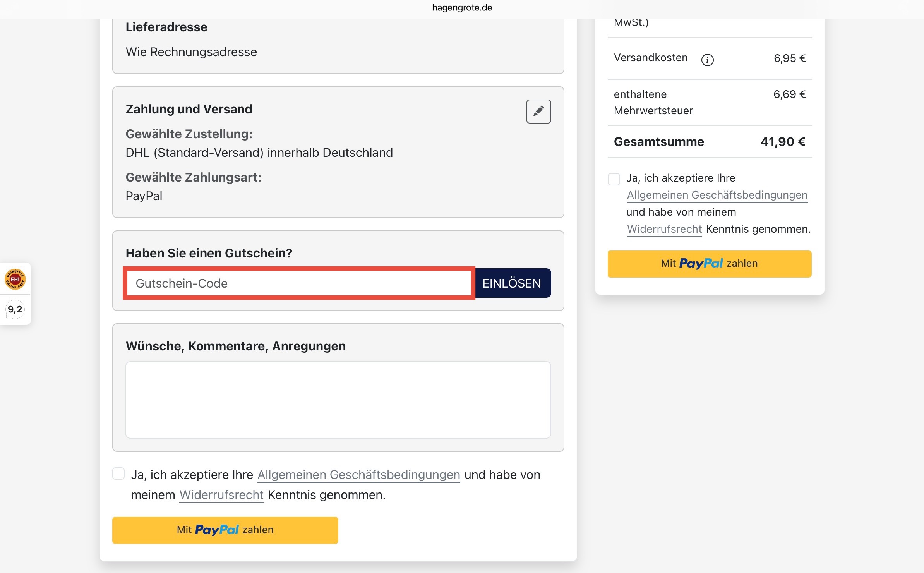Open Allgemeinen Geschäftsbedingungen link in sidebar

(x=717, y=195)
